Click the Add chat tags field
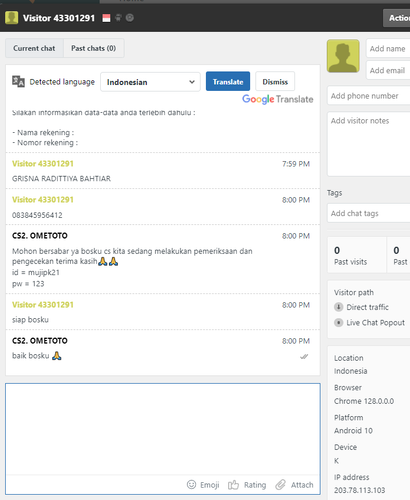This screenshot has width=410, height=500. (x=369, y=213)
